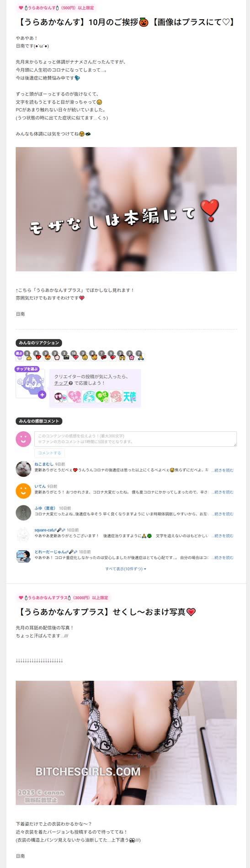This screenshot has width=250, height=868.
Task: Expand the すべて表示(10件ずつ) comments dropdown
Action: click(x=126, y=569)
